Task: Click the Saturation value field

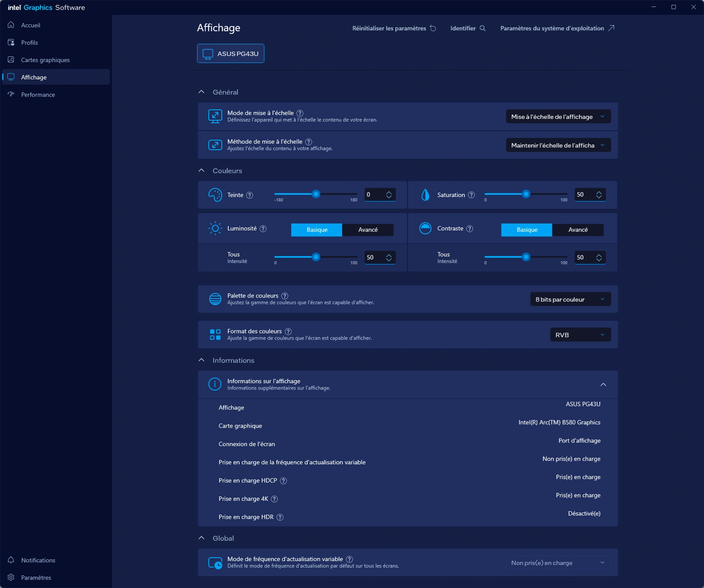Action: (x=590, y=194)
